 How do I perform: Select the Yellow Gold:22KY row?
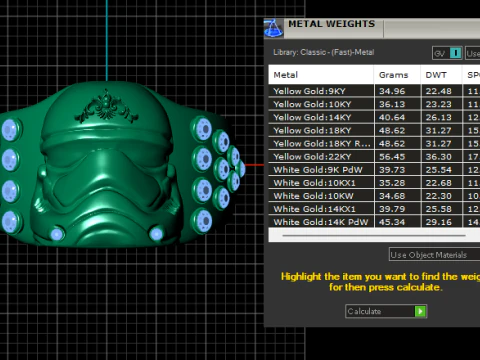[374, 156]
